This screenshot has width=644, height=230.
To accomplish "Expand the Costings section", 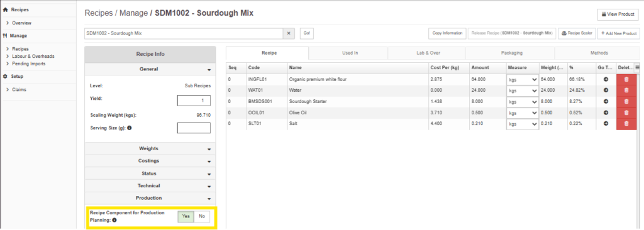I will click(x=150, y=161).
